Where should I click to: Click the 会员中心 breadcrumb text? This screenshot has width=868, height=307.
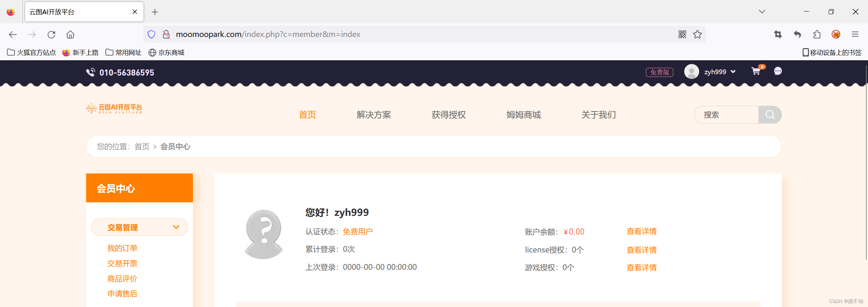tap(175, 146)
